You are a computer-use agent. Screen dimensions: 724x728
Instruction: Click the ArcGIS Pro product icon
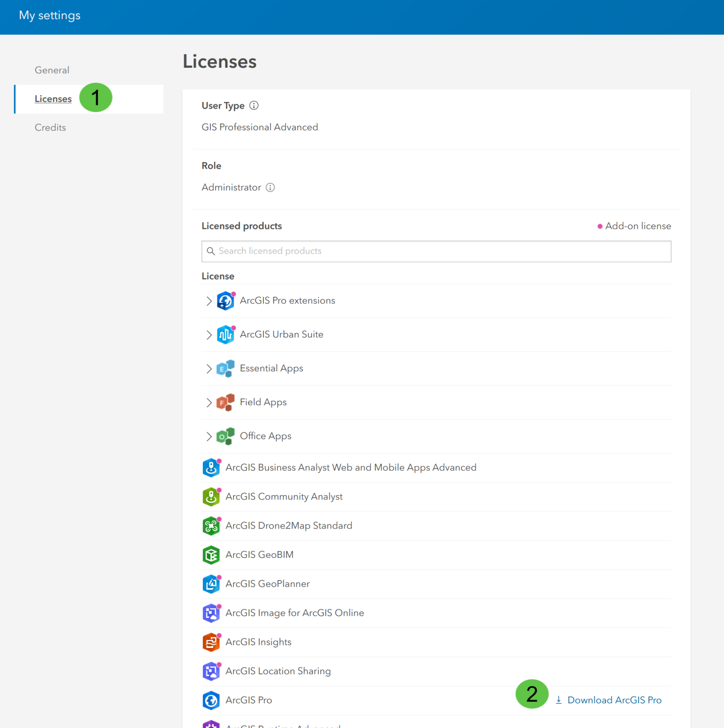[x=211, y=701]
